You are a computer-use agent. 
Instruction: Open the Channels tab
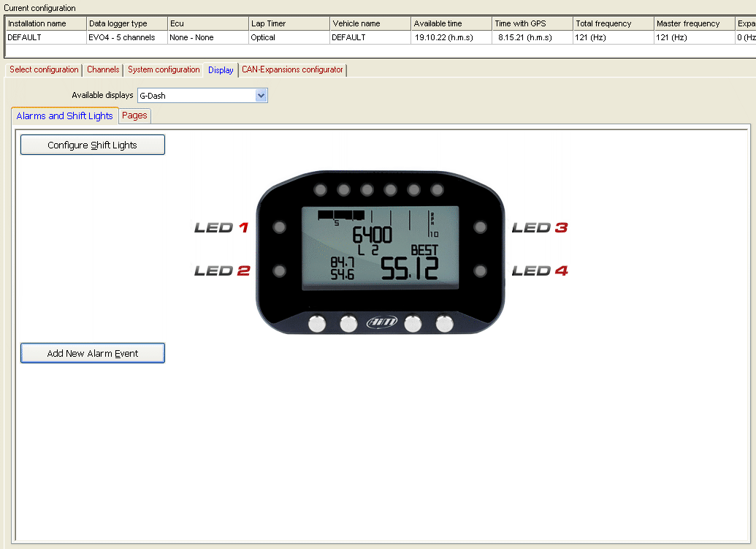(103, 69)
